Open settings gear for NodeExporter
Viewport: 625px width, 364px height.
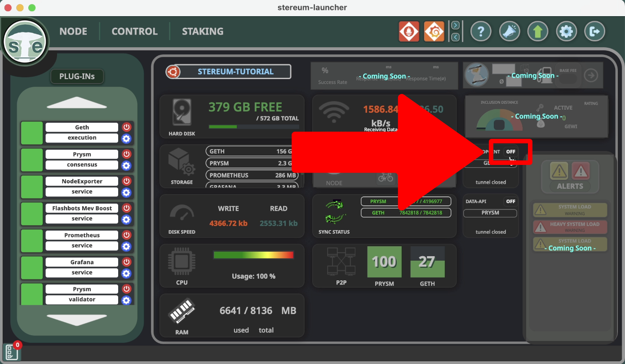click(x=126, y=192)
